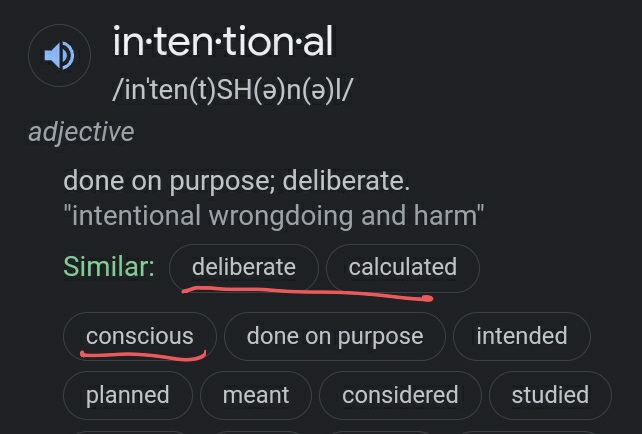Click the red underline beneath 'conscious'
This screenshot has height=434, width=642.
(142, 354)
